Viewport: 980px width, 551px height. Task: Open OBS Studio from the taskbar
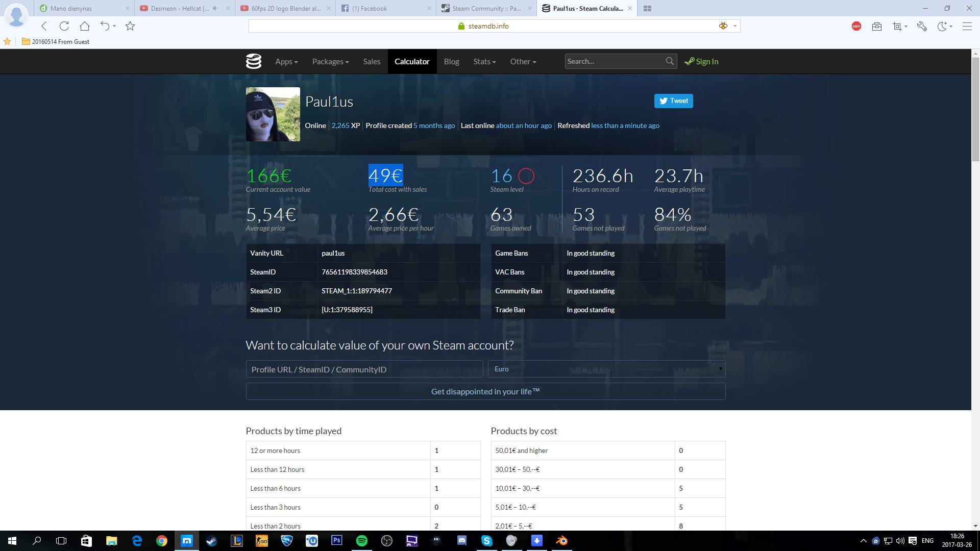click(x=386, y=541)
